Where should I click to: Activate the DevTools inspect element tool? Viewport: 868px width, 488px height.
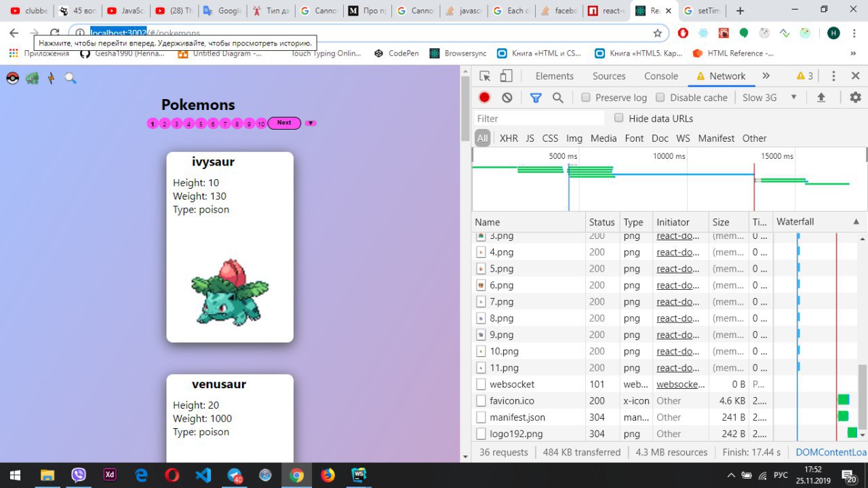click(x=484, y=76)
